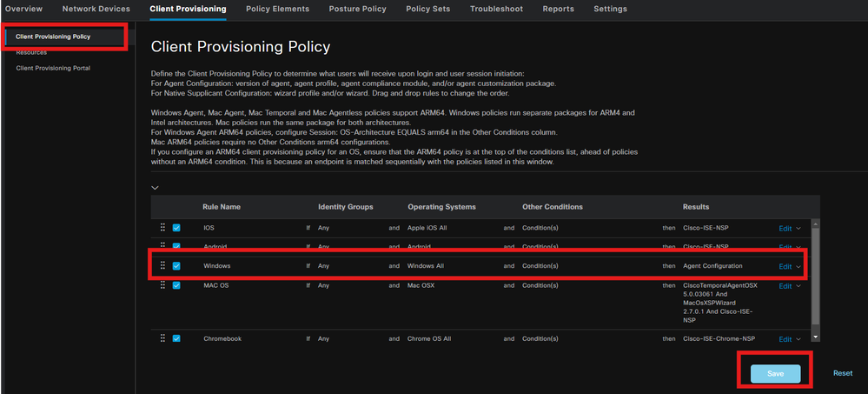Open the Troubleshoot tab
Screen dimensions: 868x394
coord(496,9)
